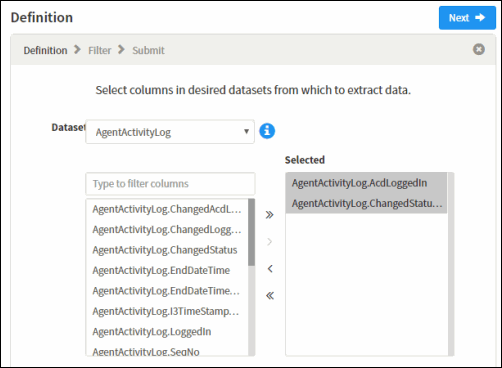This screenshot has height=368, width=502.
Task: Go to the Submit step breadcrumb
Action: click(148, 50)
